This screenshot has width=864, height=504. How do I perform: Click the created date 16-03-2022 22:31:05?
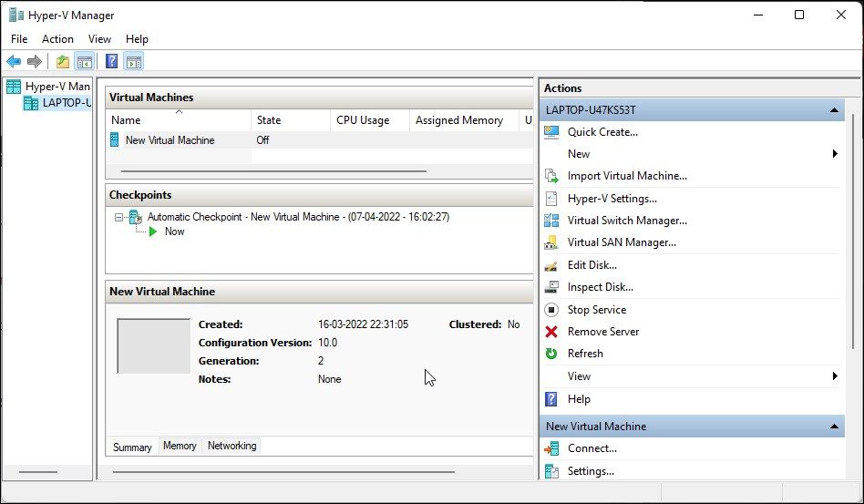[363, 324]
